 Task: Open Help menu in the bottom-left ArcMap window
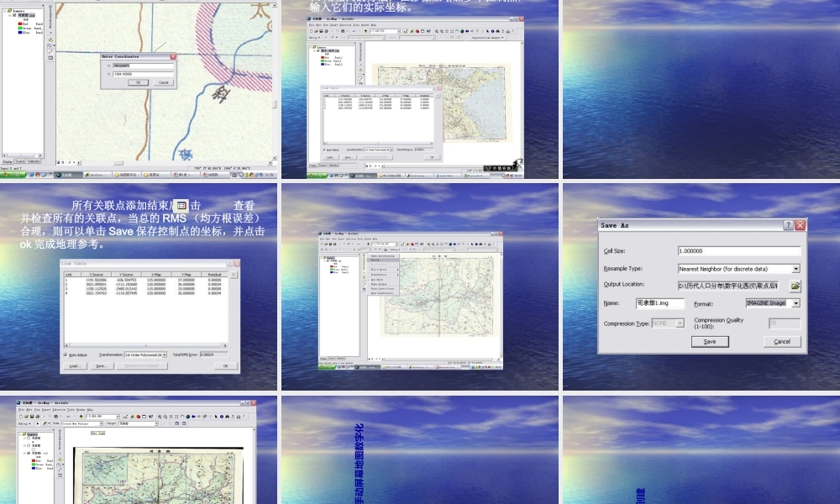(90, 410)
